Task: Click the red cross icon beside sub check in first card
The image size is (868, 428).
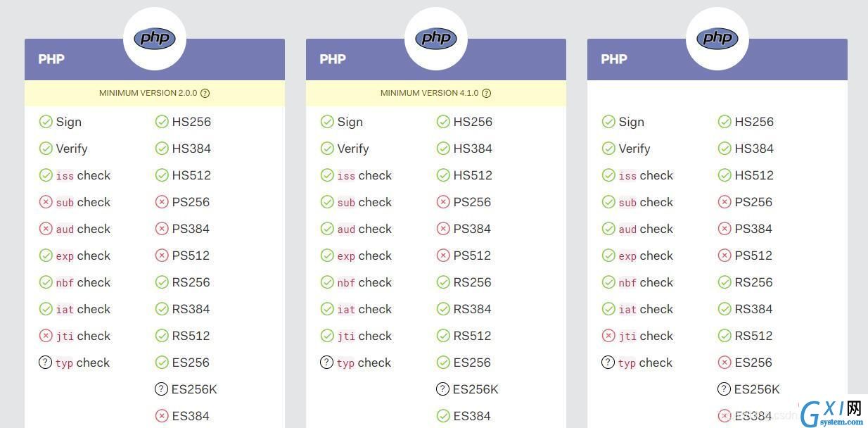Action: (46, 202)
